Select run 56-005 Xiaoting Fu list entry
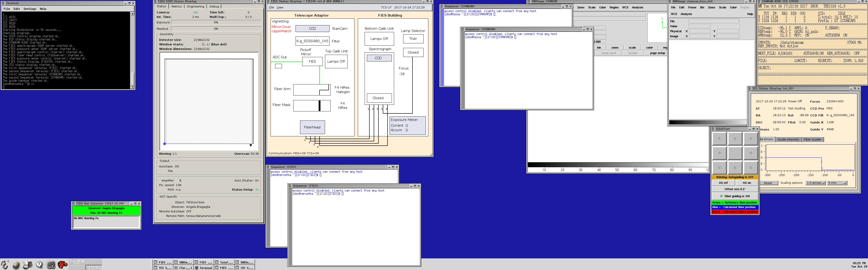 click(86, 218)
